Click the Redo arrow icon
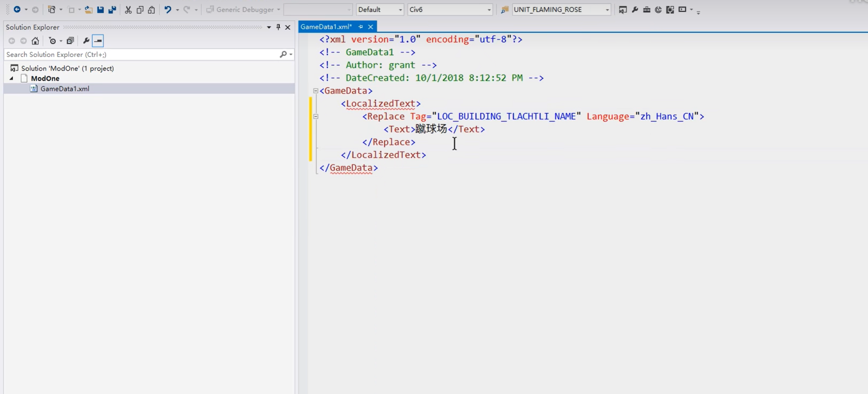This screenshot has width=868, height=394. coord(187,9)
